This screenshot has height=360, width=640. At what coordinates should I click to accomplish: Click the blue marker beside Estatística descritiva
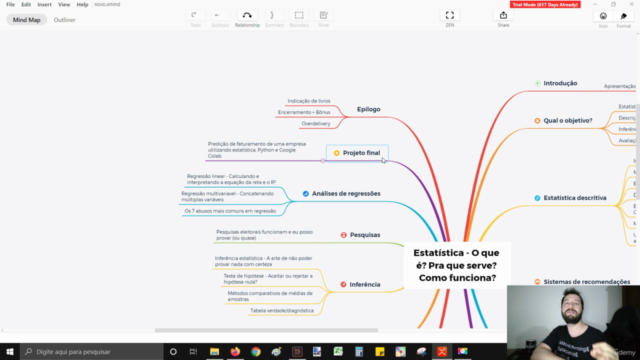[537, 198]
